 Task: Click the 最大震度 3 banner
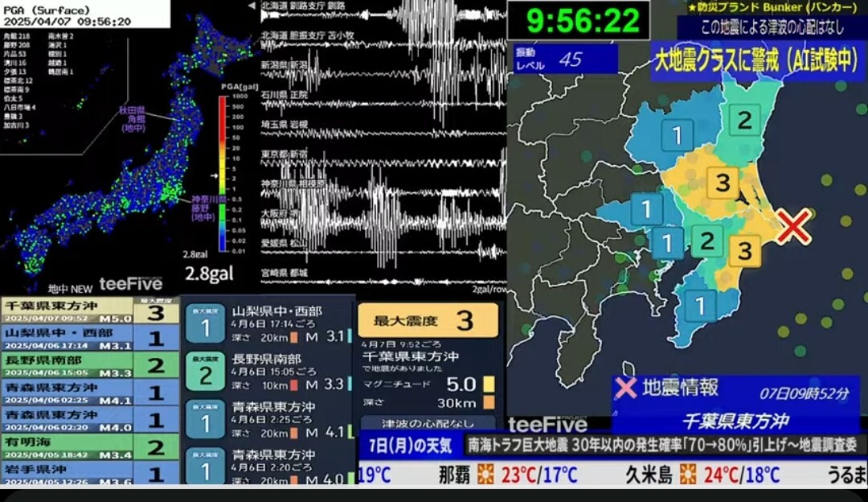coord(428,321)
